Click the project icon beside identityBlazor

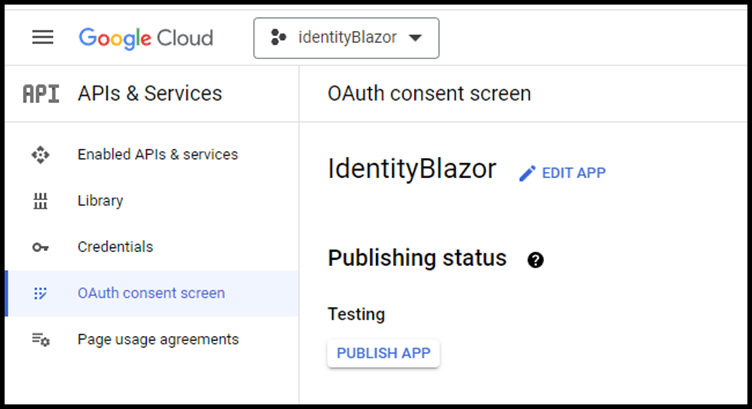click(x=278, y=37)
